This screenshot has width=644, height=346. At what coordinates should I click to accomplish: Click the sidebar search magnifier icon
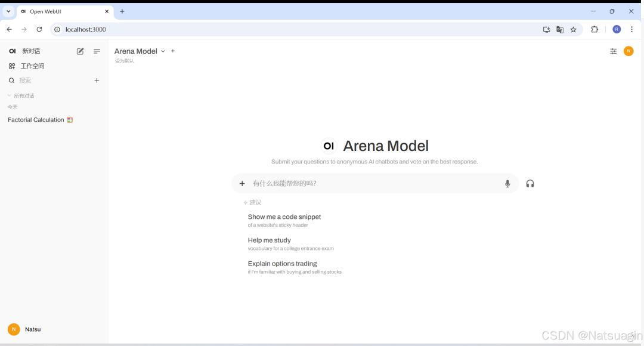click(x=11, y=81)
